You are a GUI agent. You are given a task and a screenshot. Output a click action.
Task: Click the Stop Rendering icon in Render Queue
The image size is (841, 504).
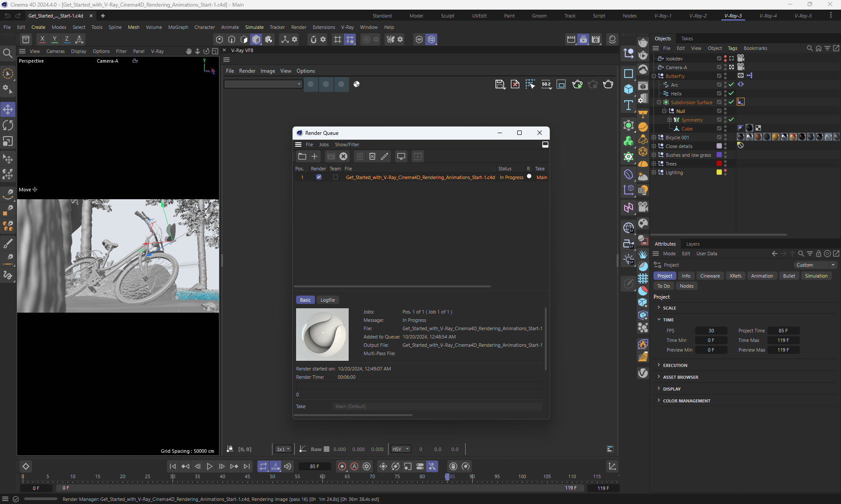point(343,156)
